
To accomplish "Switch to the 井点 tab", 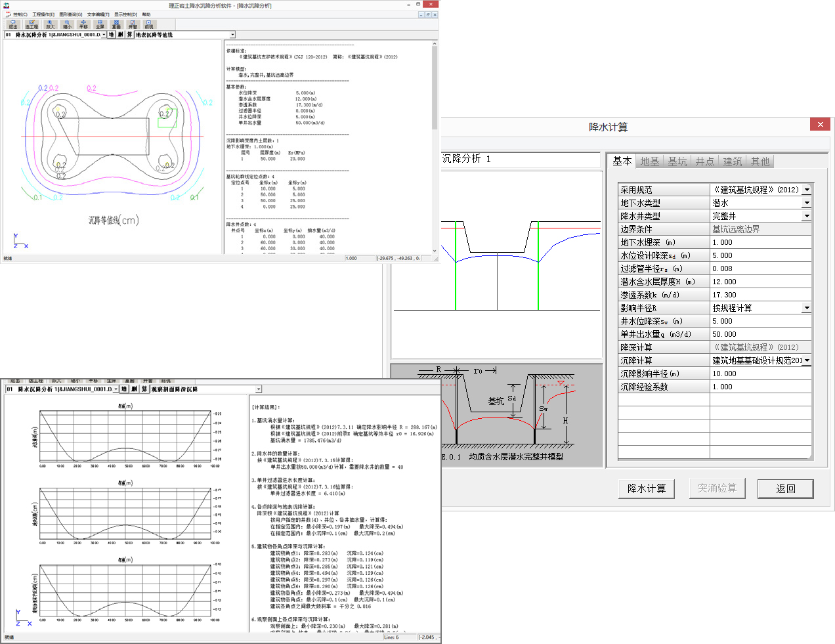I will pyautogui.click(x=704, y=161).
